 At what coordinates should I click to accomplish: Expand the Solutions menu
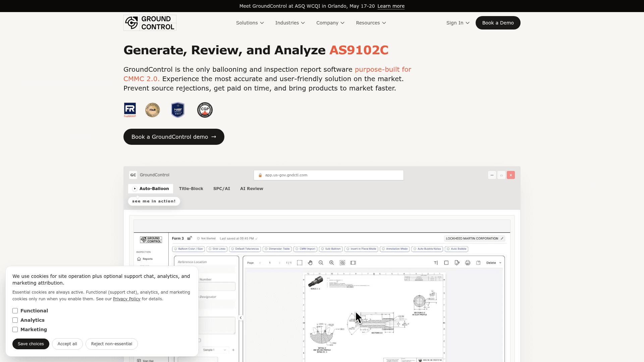click(250, 23)
